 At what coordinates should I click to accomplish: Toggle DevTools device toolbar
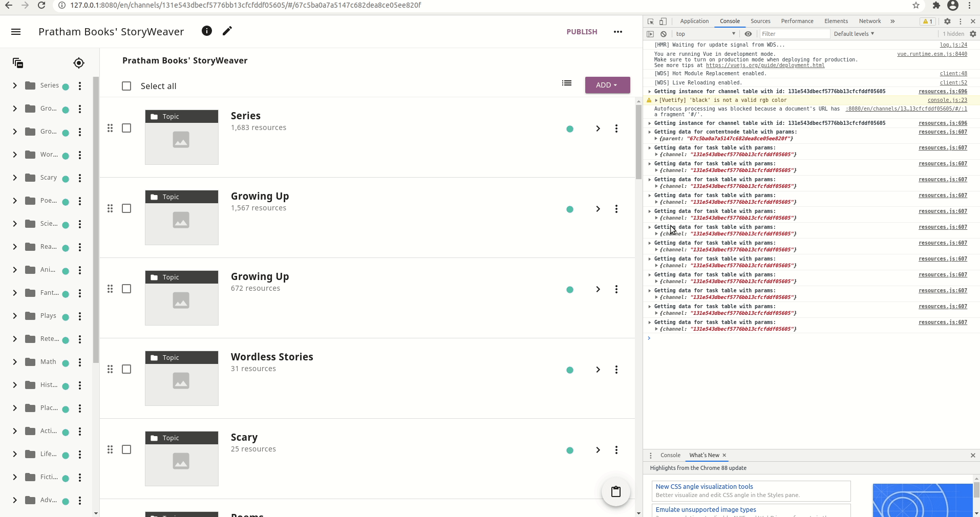coord(663,21)
